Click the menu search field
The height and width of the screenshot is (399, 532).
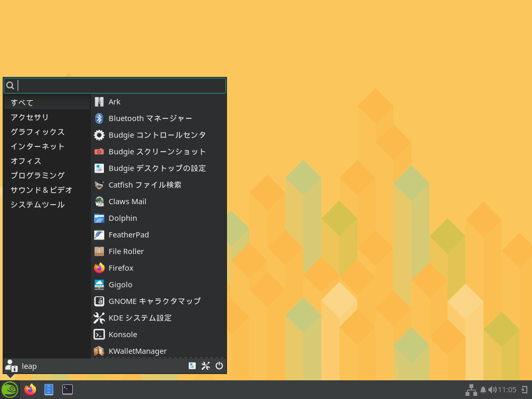tap(119, 86)
